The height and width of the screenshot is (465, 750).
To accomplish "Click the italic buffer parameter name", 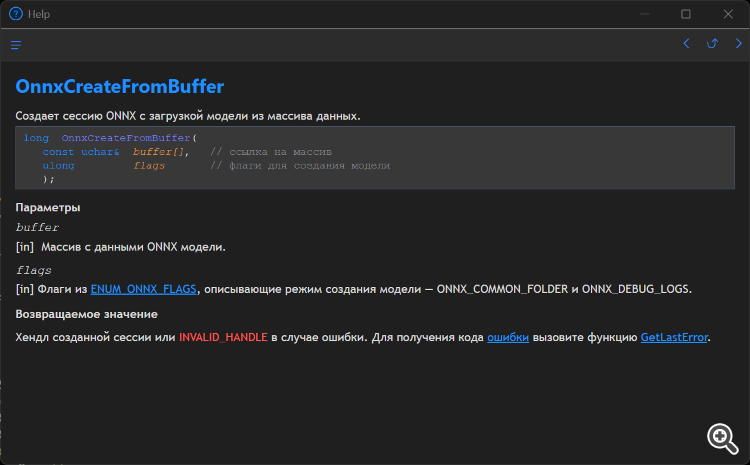I will pyautogui.click(x=38, y=227).
